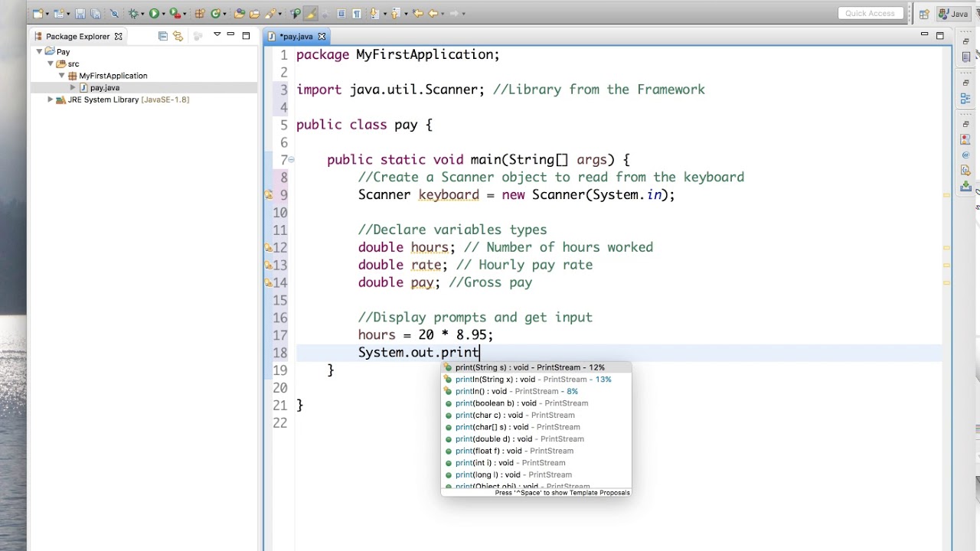Open the Javadoc @ side icon
Image resolution: width=980 pixels, height=551 pixels.
965,155
